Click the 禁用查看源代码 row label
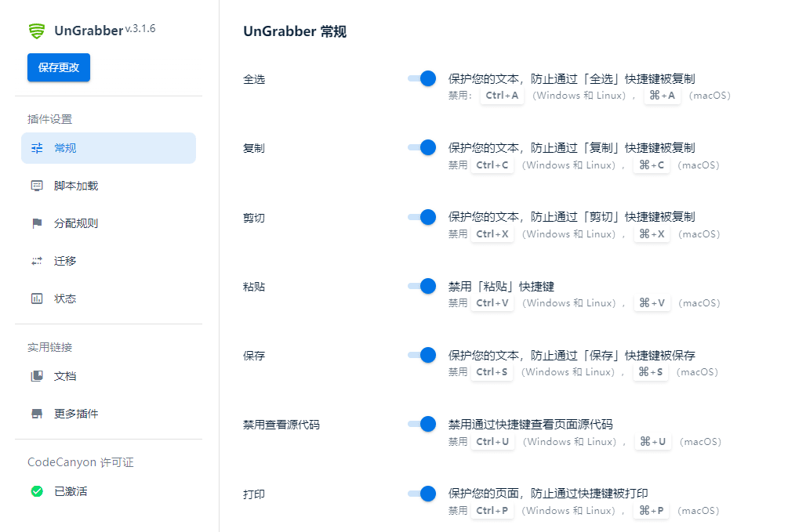788x532 pixels. pyautogui.click(x=281, y=425)
